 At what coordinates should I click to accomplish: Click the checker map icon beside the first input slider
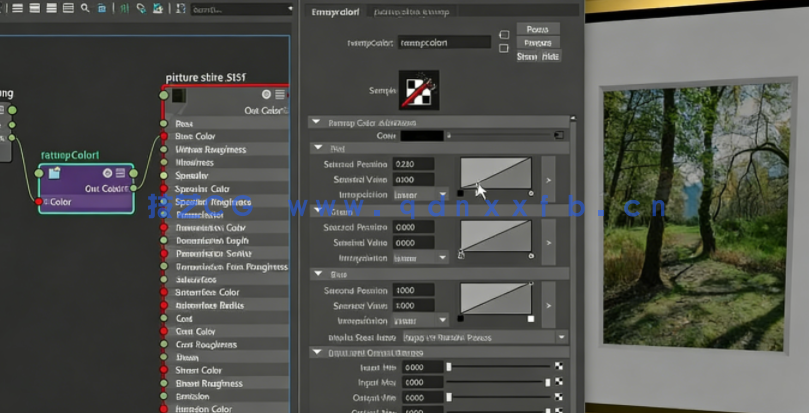click(x=559, y=367)
